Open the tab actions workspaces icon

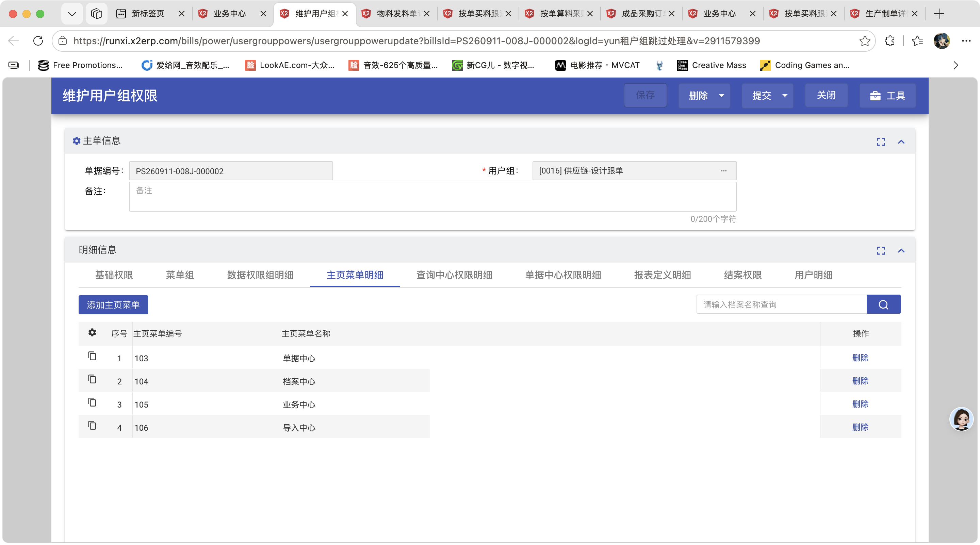[x=97, y=14]
